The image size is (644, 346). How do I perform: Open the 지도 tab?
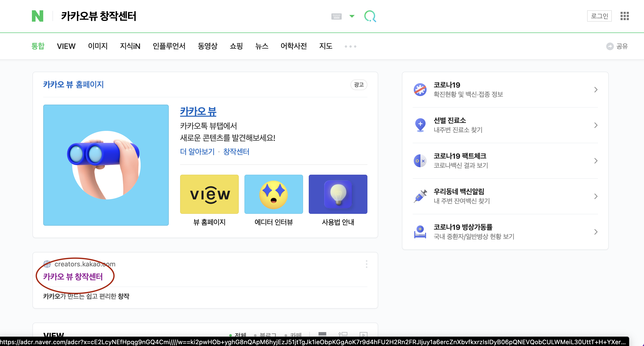pyautogui.click(x=326, y=46)
